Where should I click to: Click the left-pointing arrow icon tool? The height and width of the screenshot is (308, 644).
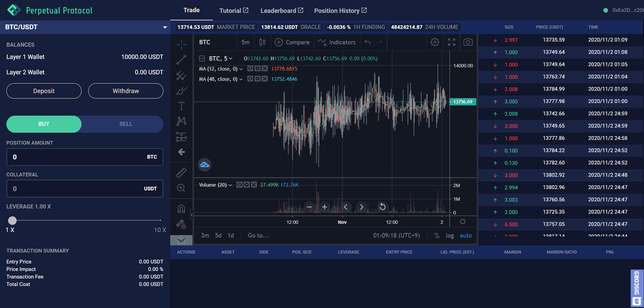[182, 151]
